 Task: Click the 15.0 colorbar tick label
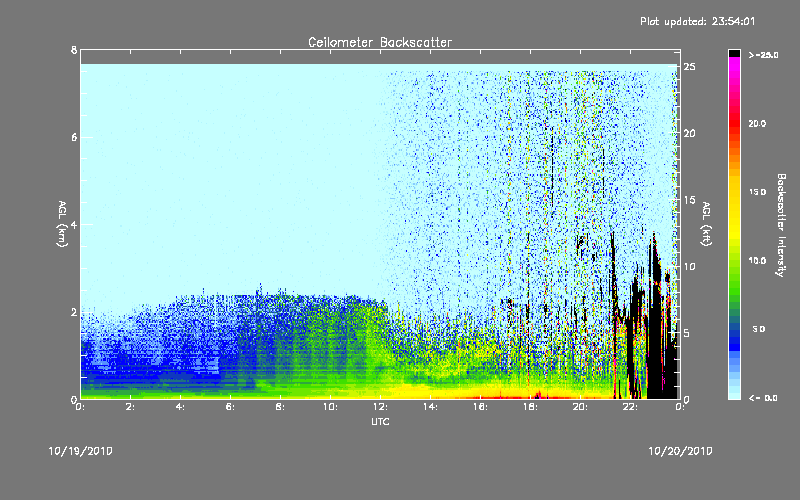[757, 192]
